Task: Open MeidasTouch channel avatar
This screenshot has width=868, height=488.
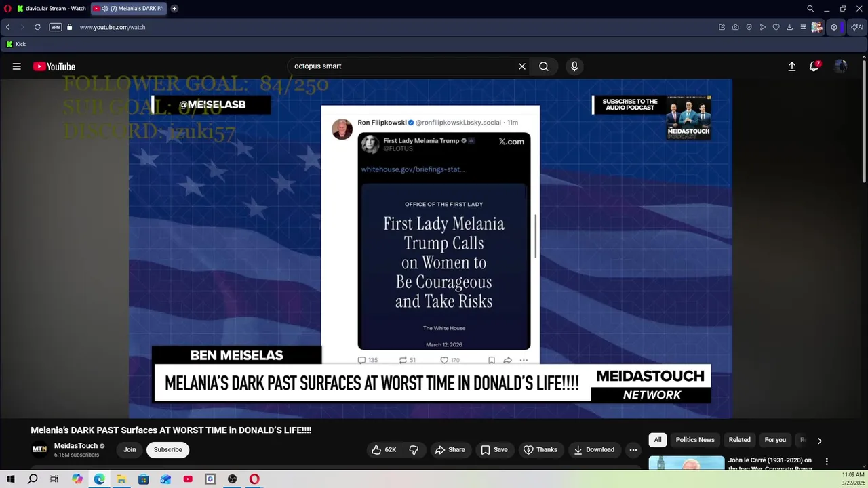Action: [x=40, y=449]
